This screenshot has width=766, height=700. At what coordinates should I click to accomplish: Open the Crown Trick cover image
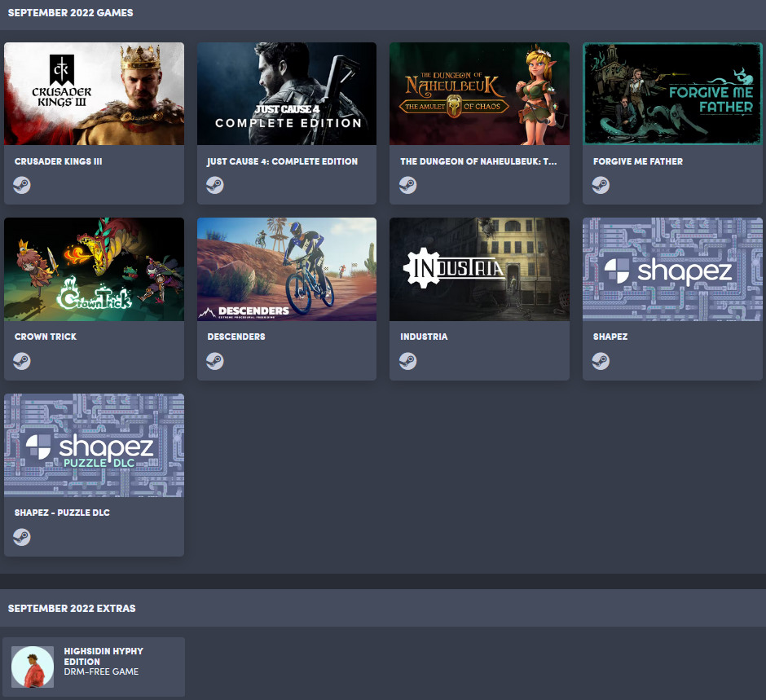[95, 269]
